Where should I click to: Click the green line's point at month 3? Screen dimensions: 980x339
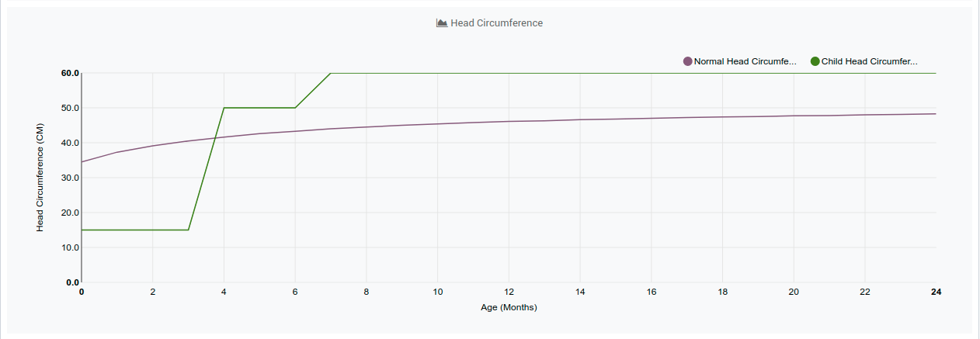coord(189,230)
